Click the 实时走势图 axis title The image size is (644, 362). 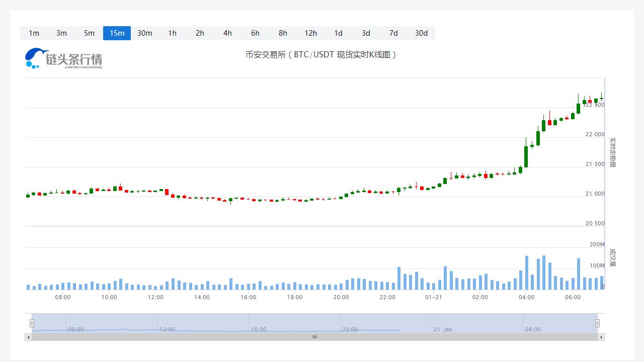tap(612, 152)
